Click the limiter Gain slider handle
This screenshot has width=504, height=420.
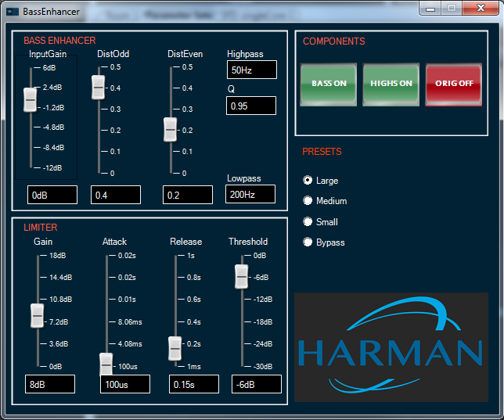click(x=38, y=316)
